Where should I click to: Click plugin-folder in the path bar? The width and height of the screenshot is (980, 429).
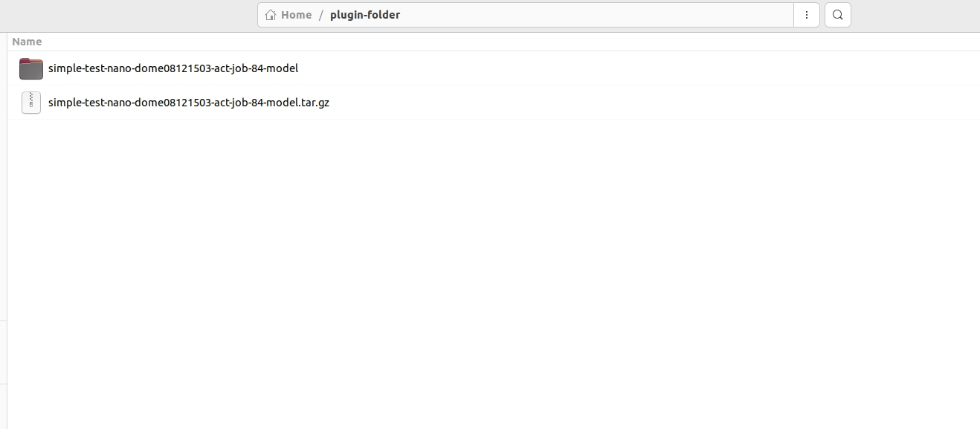tap(365, 15)
